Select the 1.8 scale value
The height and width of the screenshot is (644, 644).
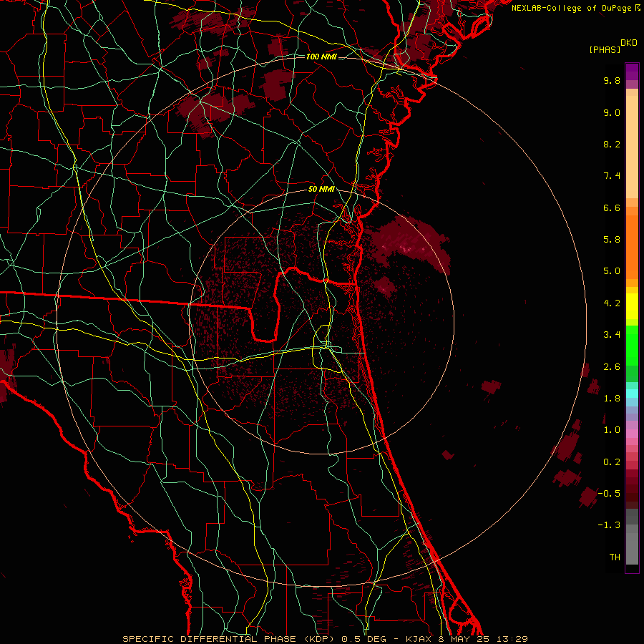[612, 399]
